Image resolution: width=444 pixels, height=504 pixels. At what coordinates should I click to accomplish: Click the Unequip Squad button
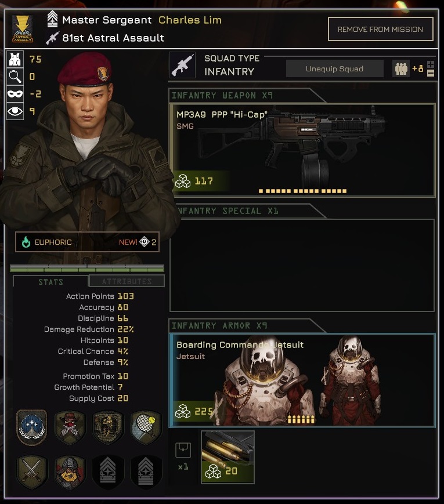pos(335,69)
